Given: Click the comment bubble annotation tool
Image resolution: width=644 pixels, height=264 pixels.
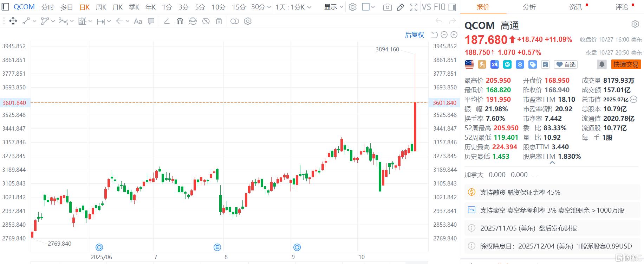Looking at the screenshot, I should 151,21.
